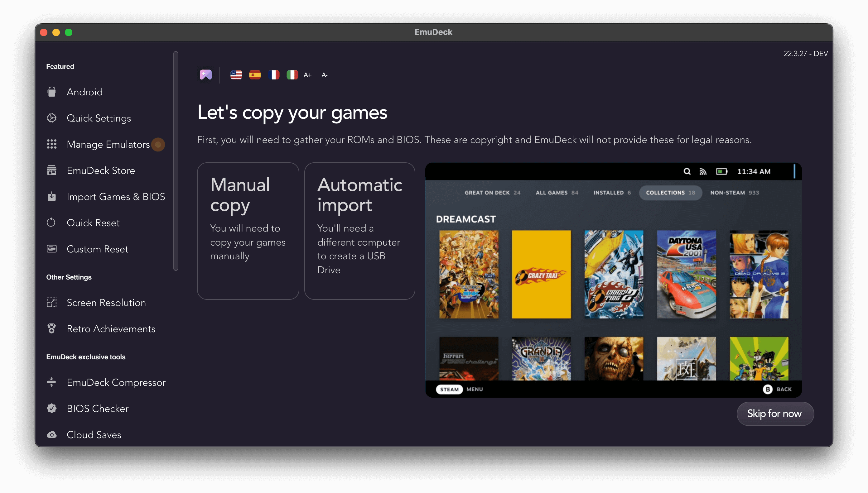The image size is (868, 493).
Task: Click Skip for now button
Action: click(774, 413)
